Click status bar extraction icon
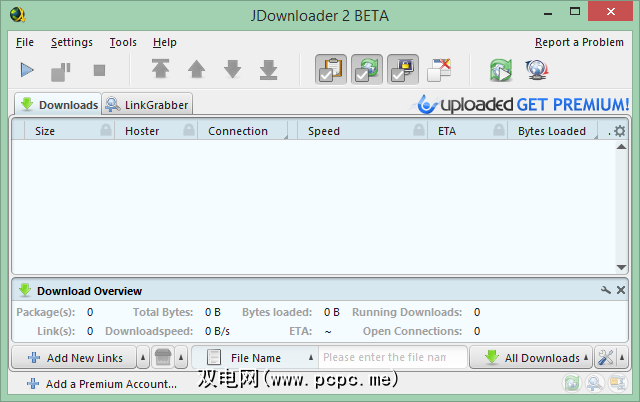This screenshot has height=402, width=640. coord(618,383)
